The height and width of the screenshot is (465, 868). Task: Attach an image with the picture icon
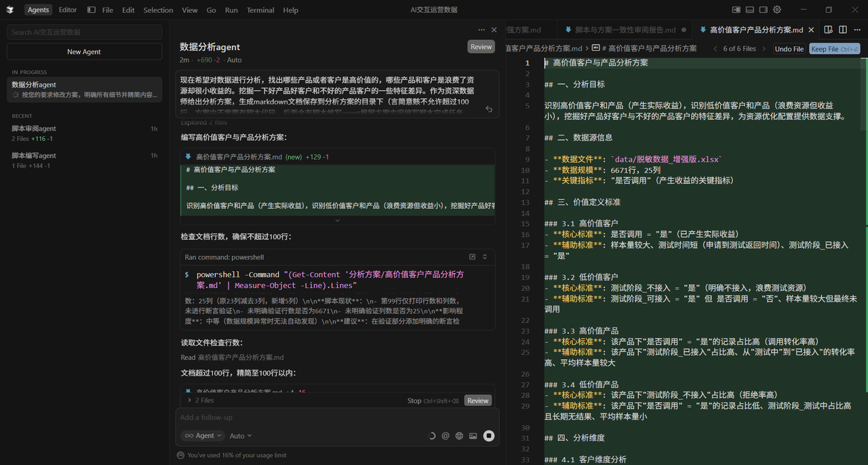[473, 435]
